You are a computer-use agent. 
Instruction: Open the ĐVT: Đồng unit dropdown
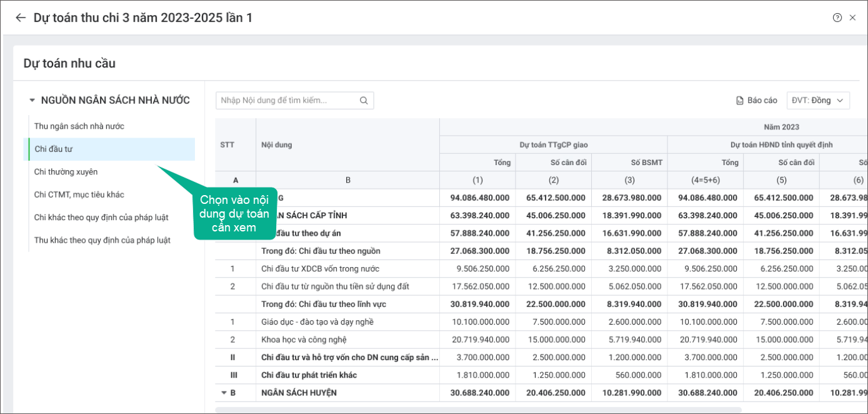point(817,100)
